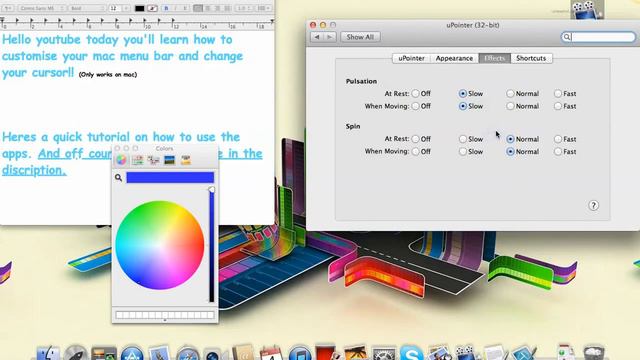Viewport: 640px width, 360px height.
Task: Switch to the uPointer tab
Action: pos(411,58)
